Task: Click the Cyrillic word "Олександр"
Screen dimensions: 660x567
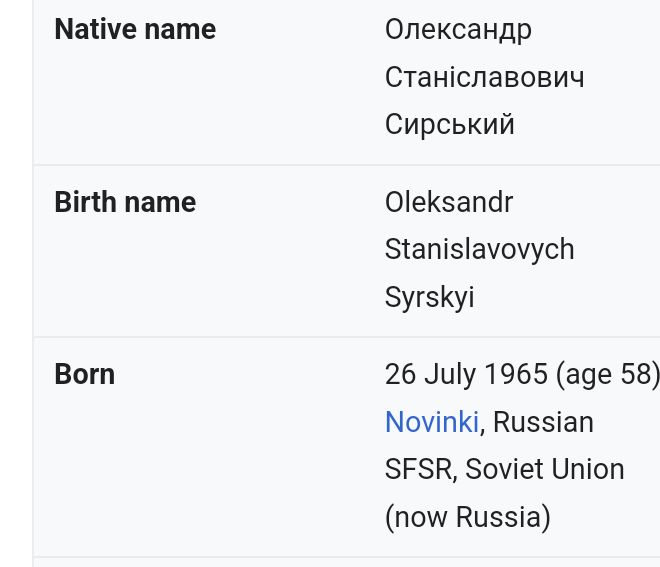Action: point(458,30)
